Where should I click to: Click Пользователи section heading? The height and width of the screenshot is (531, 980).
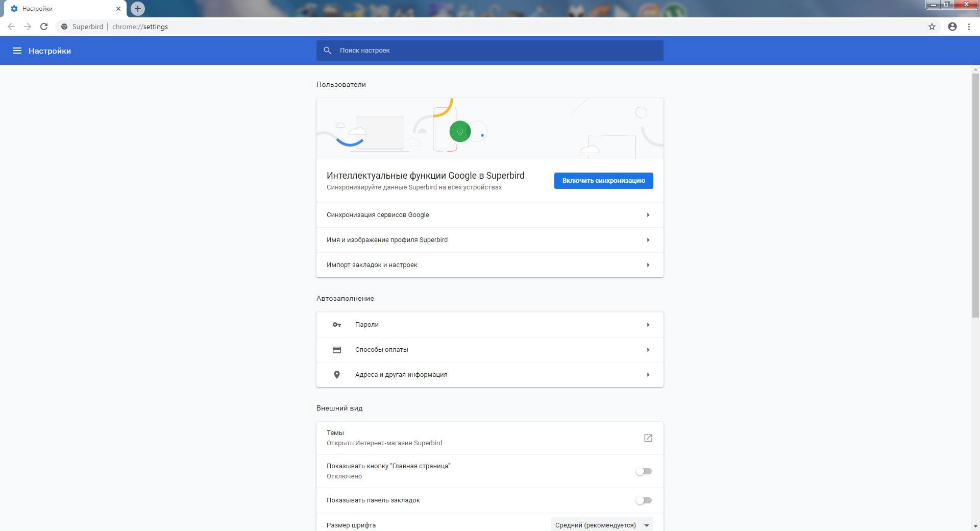[x=341, y=85]
